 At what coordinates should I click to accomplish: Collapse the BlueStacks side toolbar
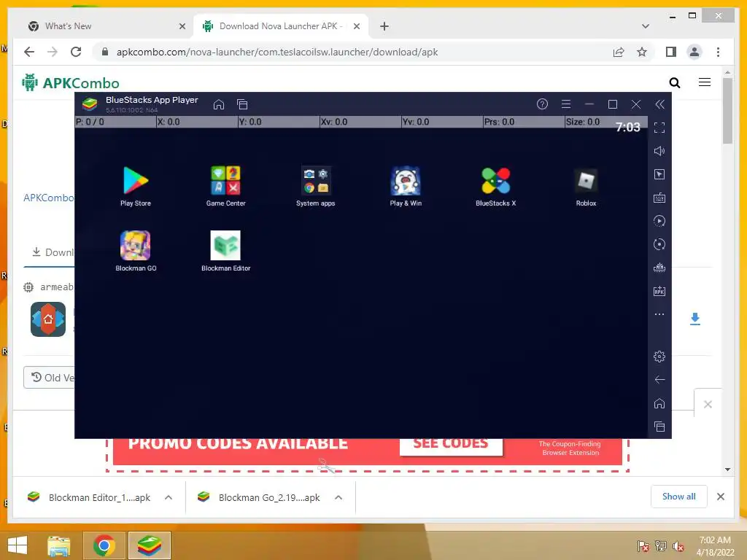click(659, 104)
